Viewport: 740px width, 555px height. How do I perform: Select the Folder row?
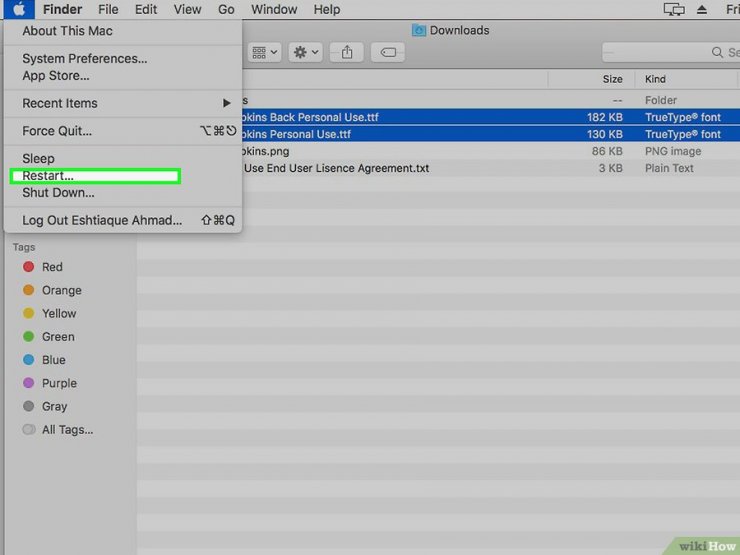pos(491,100)
